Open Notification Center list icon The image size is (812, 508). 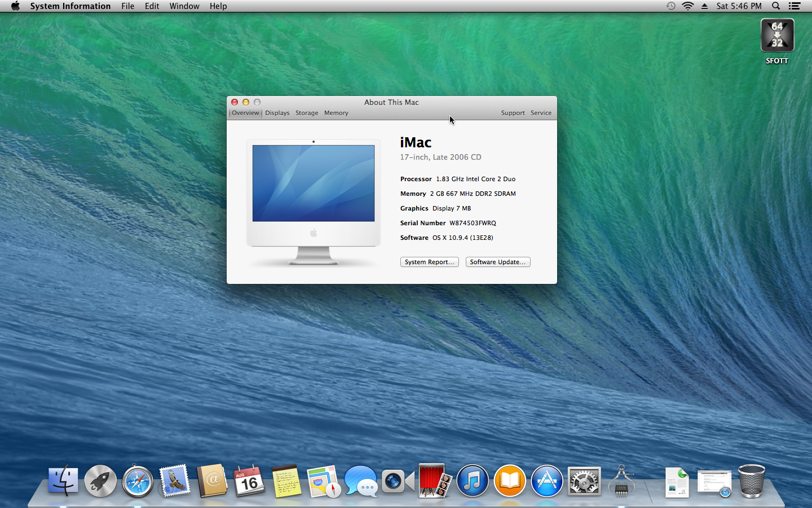pos(795,6)
